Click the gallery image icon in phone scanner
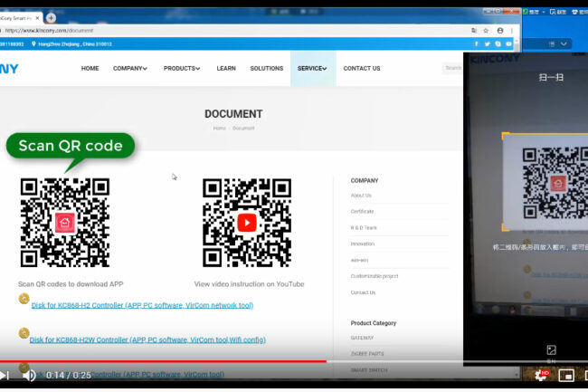Viewport: 588px width, 392px height. [x=551, y=350]
